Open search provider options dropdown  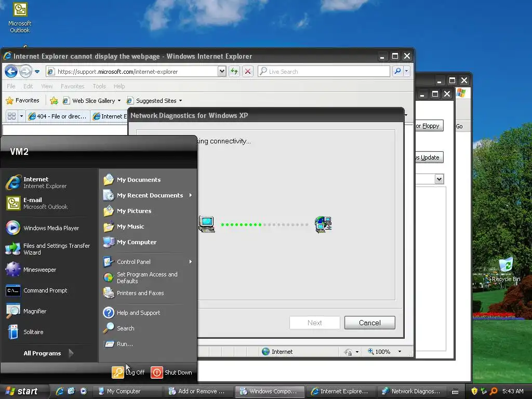pos(406,71)
